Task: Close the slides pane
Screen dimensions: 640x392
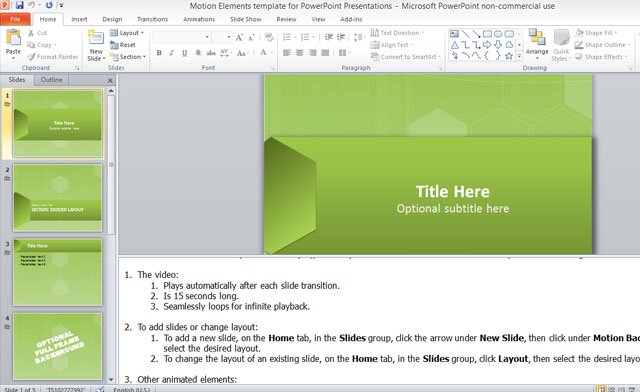Action: [110, 80]
